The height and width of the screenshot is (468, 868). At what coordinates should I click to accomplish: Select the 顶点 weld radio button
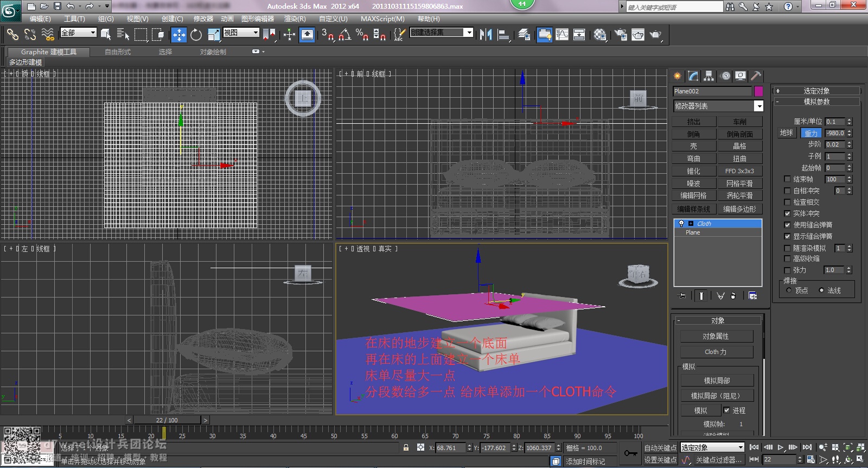point(789,290)
